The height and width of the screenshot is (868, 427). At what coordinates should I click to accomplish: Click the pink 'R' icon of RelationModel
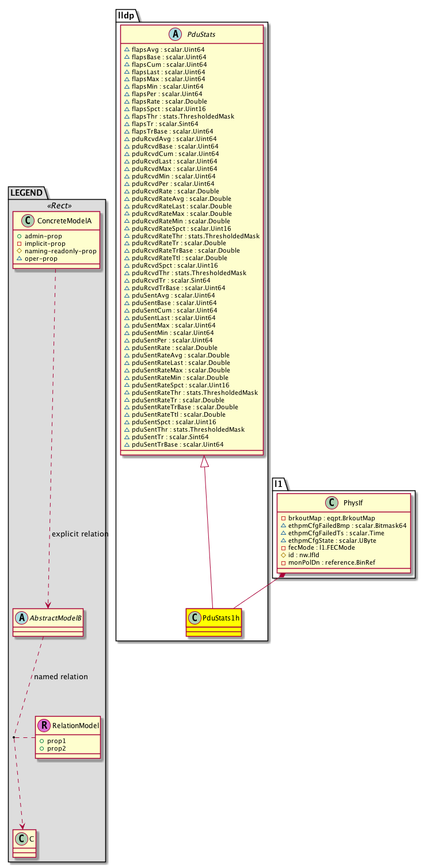[46, 726]
